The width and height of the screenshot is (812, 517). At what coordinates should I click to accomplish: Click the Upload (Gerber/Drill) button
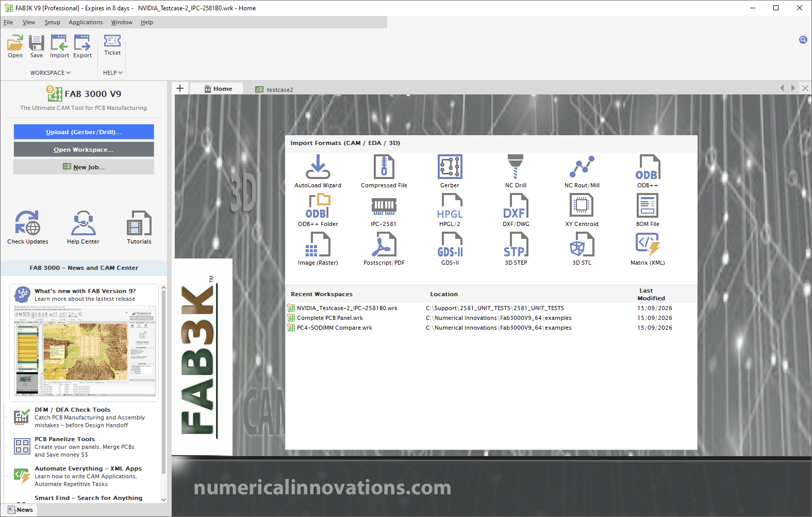click(x=84, y=132)
